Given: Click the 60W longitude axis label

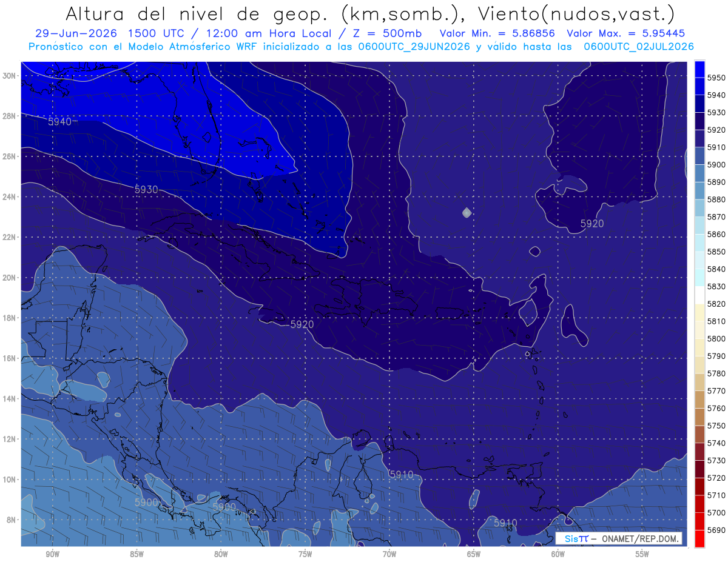Looking at the screenshot, I should (558, 554).
